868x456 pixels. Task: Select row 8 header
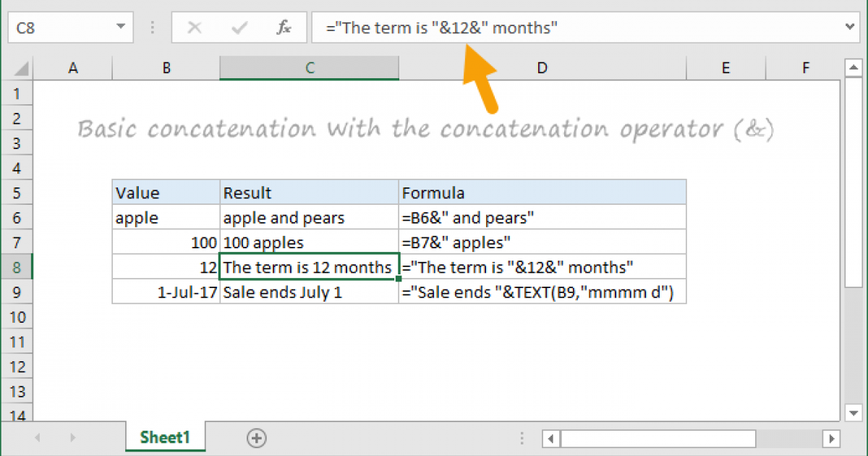point(18,267)
